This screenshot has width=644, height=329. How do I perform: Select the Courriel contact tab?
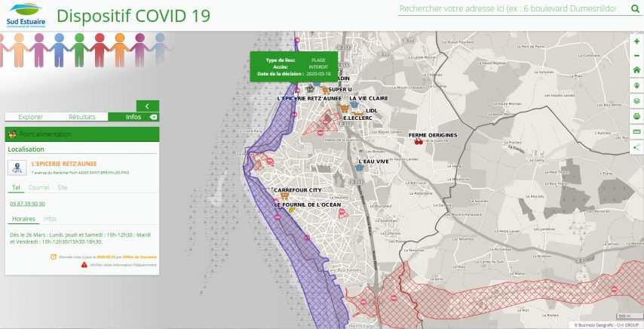click(x=38, y=188)
